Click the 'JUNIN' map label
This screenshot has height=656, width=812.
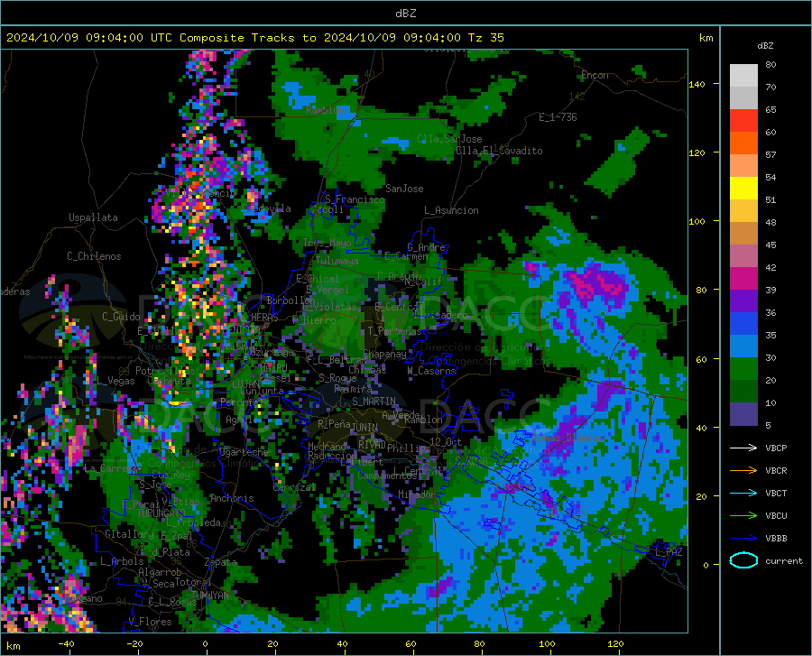click(x=364, y=427)
